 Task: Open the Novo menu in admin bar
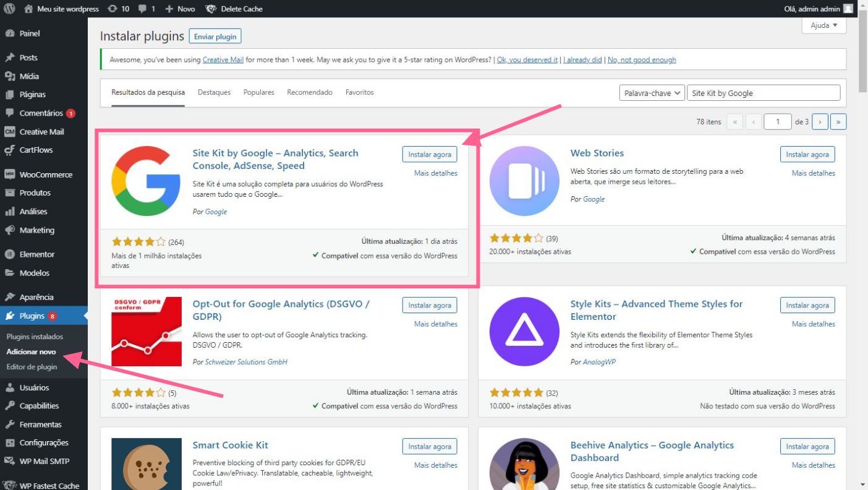pos(180,9)
